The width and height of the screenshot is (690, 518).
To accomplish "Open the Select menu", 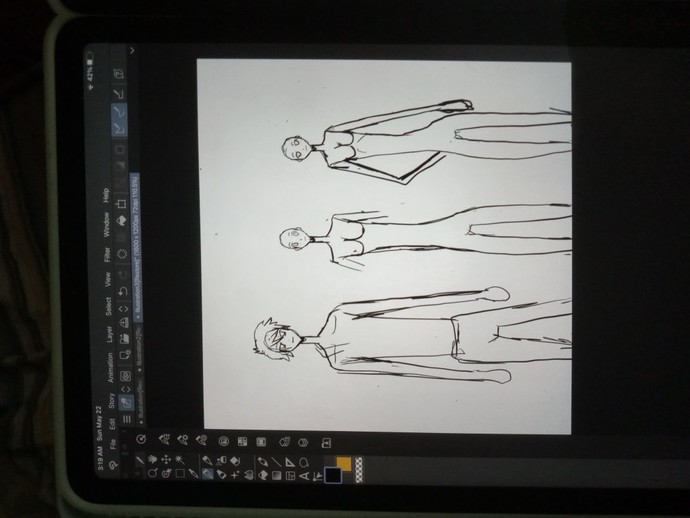I will click(109, 306).
